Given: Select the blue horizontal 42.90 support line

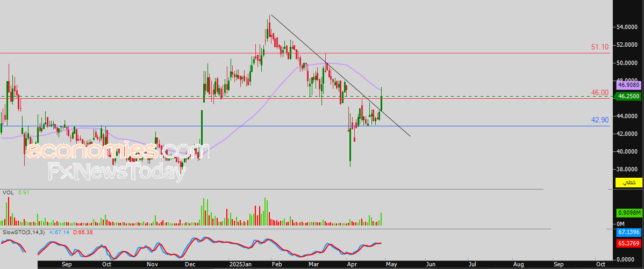Looking at the screenshot, I should (305, 126).
